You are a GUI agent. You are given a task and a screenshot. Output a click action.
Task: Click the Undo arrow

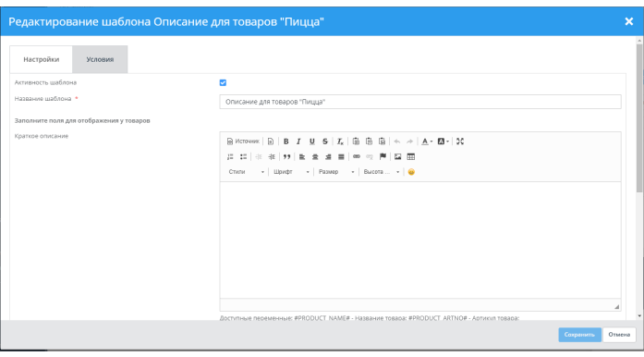coord(396,142)
